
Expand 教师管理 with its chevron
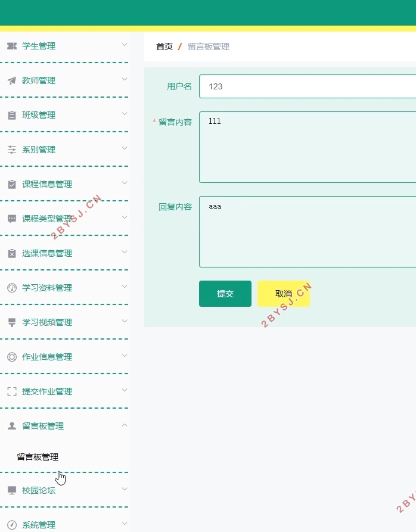point(125,79)
